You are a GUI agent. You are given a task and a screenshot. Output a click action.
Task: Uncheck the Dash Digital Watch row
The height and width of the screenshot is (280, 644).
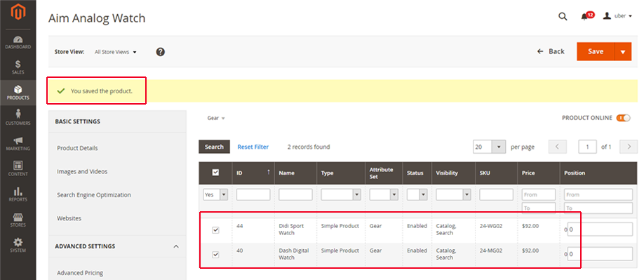(x=215, y=255)
